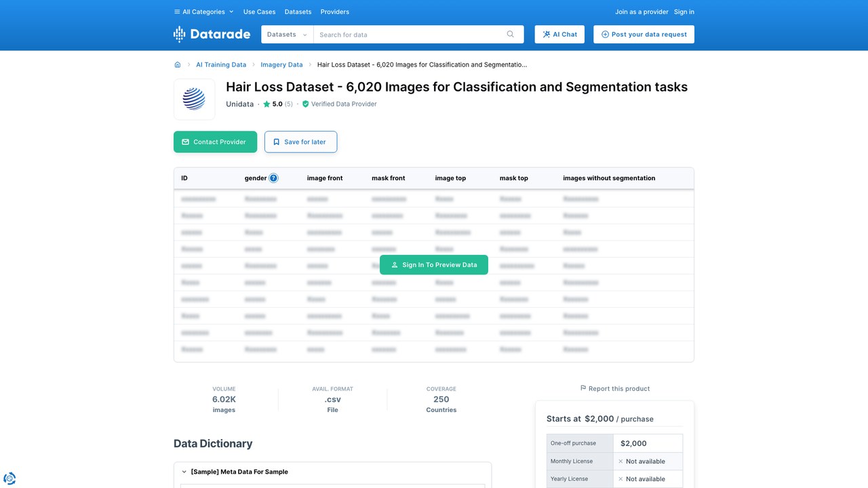Screen dimensions: 868x488
Task: Open the Imagery Data breadcrumb
Action: [x=281, y=65]
